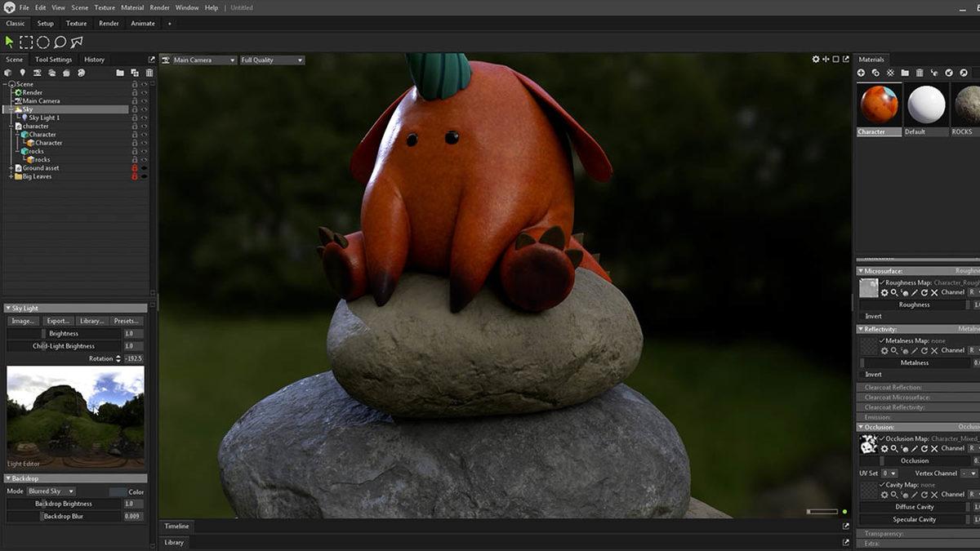
Task: Click the Backdrop Color swatch
Action: click(x=118, y=491)
